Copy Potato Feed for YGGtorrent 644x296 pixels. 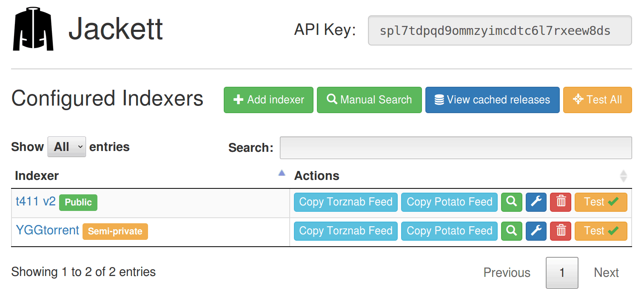(449, 231)
